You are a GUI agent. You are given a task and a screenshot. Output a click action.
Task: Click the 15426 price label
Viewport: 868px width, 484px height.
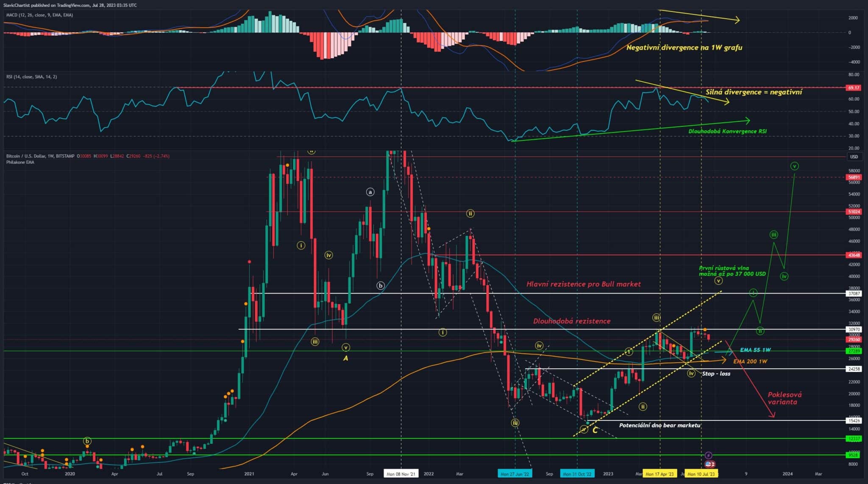(854, 420)
